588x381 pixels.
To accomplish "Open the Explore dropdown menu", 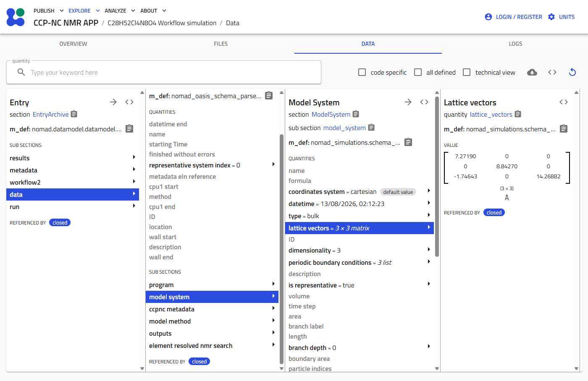I will coord(84,10).
